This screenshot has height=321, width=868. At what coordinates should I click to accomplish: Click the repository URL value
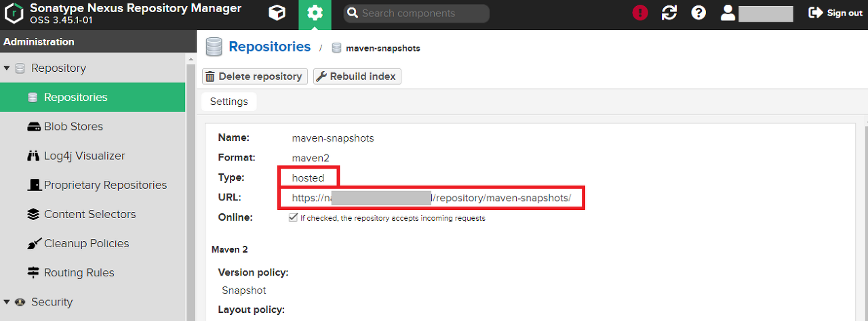click(x=432, y=198)
